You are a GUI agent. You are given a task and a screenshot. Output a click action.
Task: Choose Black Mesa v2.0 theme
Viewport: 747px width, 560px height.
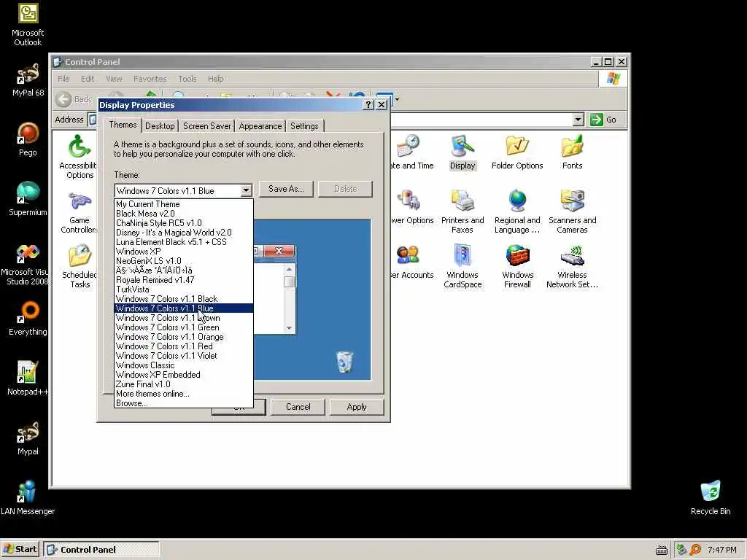(184, 214)
